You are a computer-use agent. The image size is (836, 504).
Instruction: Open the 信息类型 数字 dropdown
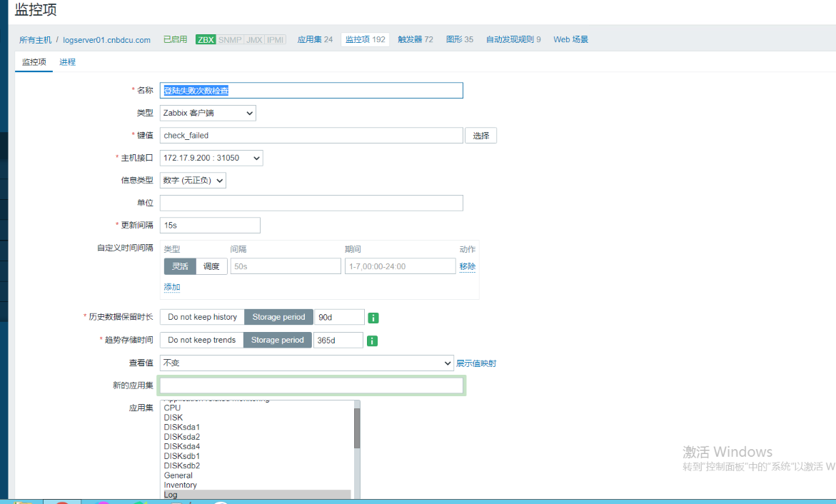click(193, 181)
